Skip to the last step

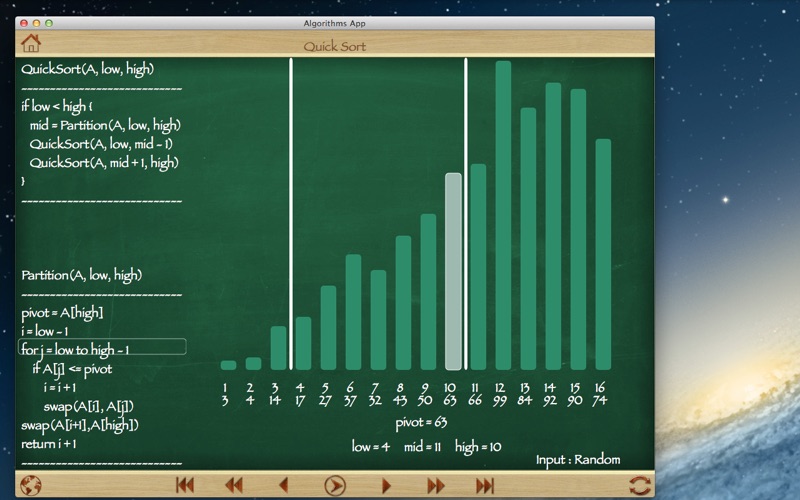[x=485, y=485]
